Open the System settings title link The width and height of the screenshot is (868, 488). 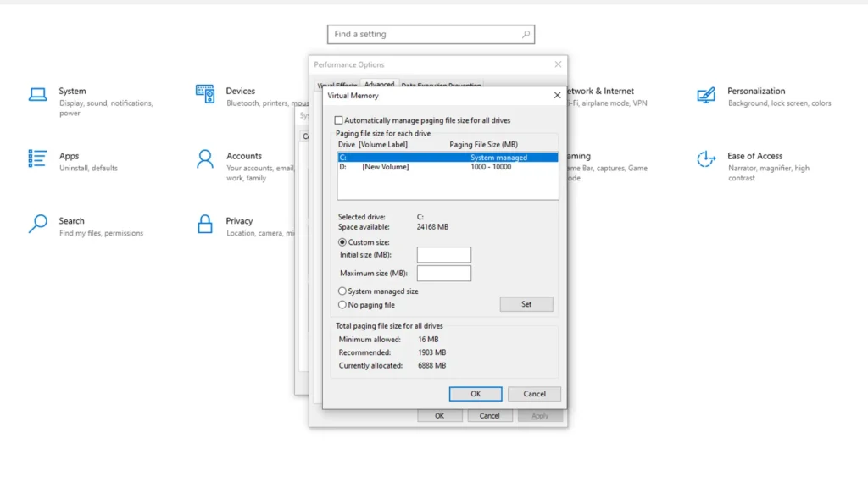tap(73, 91)
